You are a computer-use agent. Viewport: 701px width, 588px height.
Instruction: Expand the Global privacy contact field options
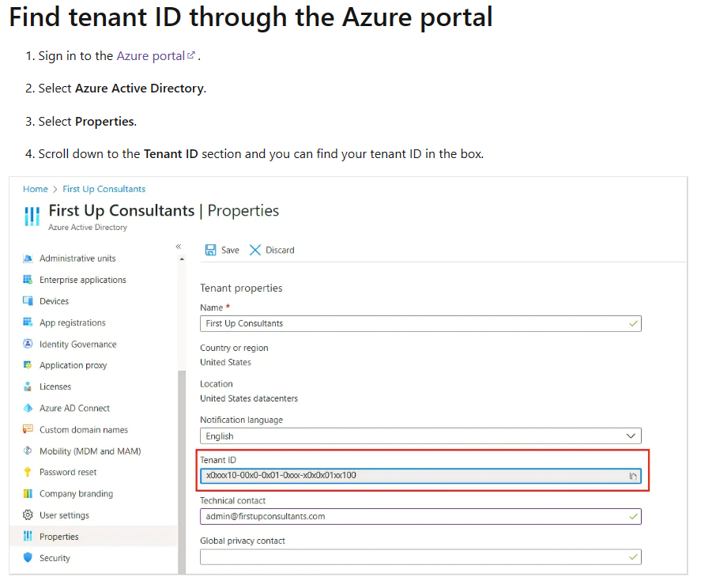point(632,556)
